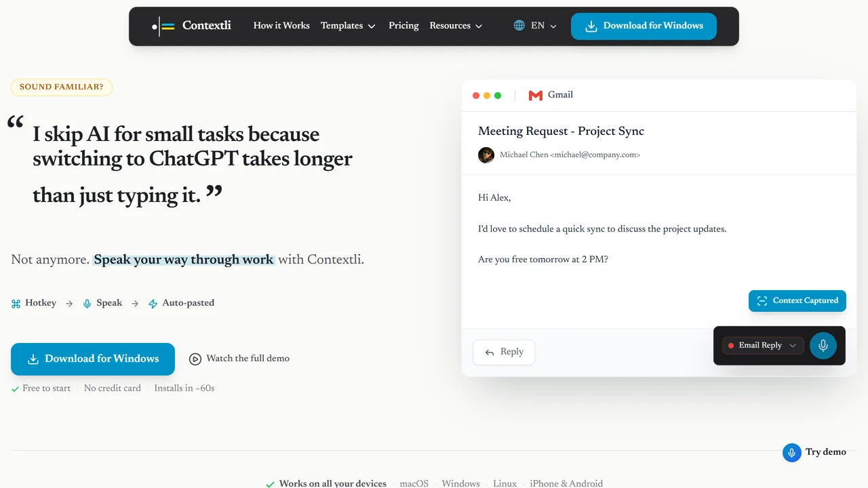Go to the Pricing page
This screenshot has height=488, width=868.
tap(403, 26)
